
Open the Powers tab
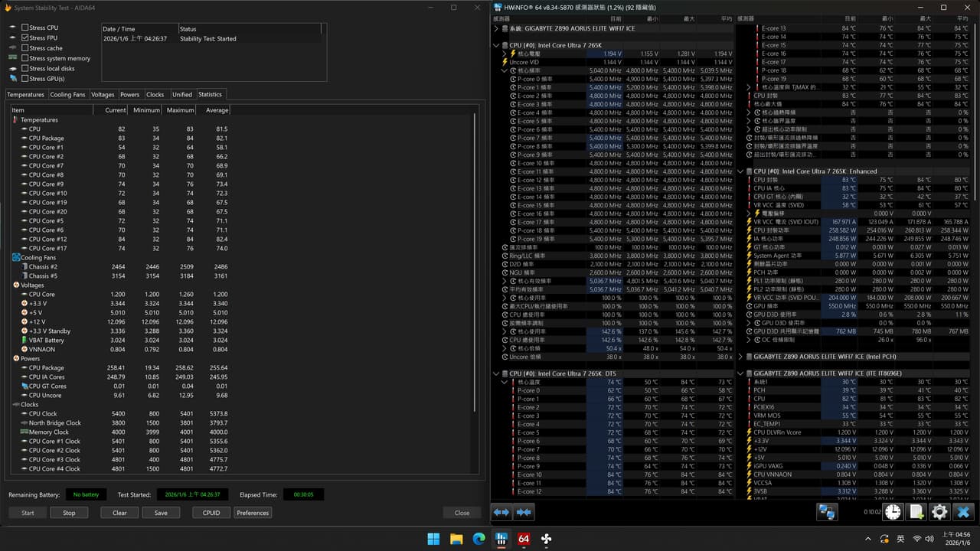click(x=130, y=95)
